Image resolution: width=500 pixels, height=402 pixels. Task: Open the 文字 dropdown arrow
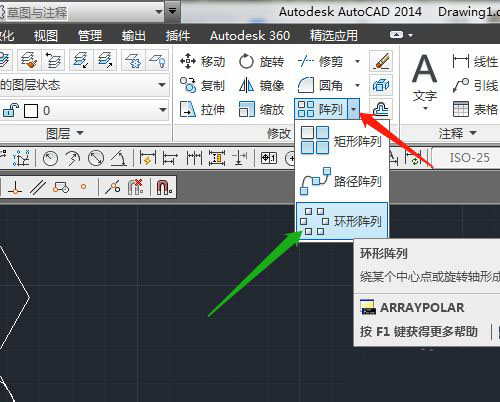pos(425,109)
